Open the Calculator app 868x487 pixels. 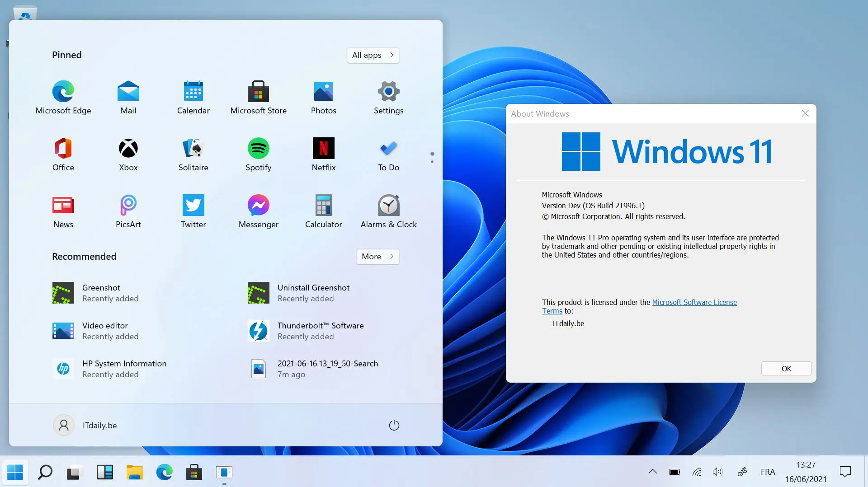pos(324,211)
